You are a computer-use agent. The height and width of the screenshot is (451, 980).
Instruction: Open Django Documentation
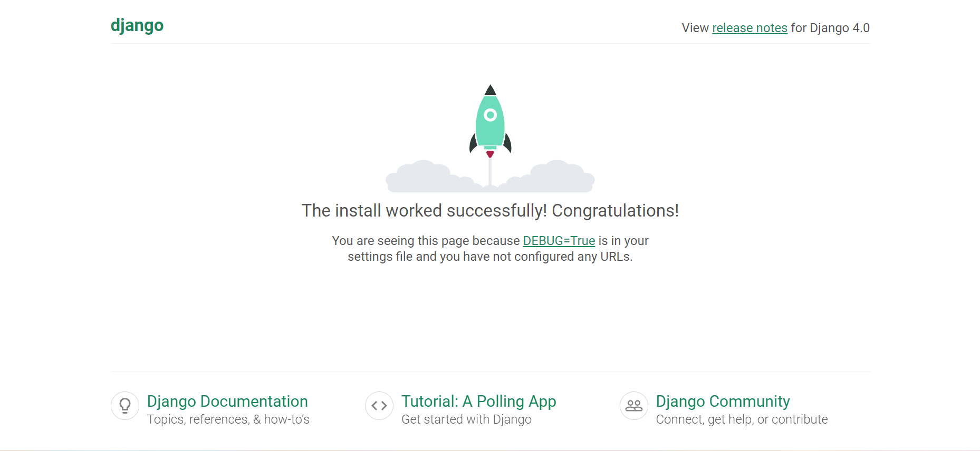[227, 401]
